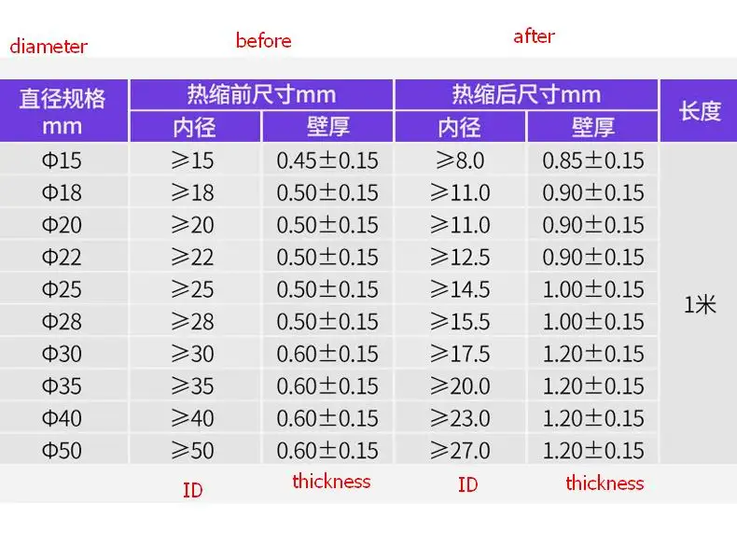
Task: Select the '≥14.5' after-shrink value
Action: pos(460,289)
